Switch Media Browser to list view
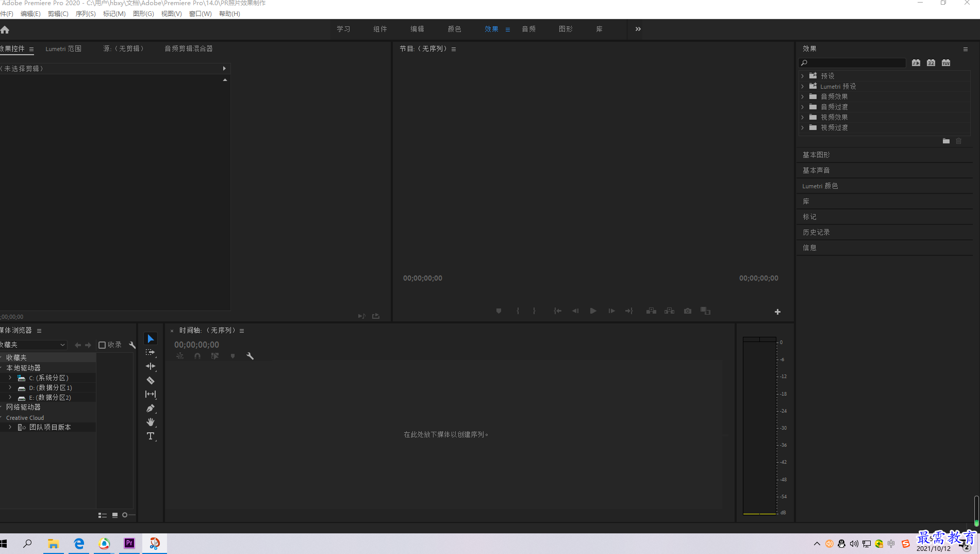The height and width of the screenshot is (554, 980). coord(102,515)
